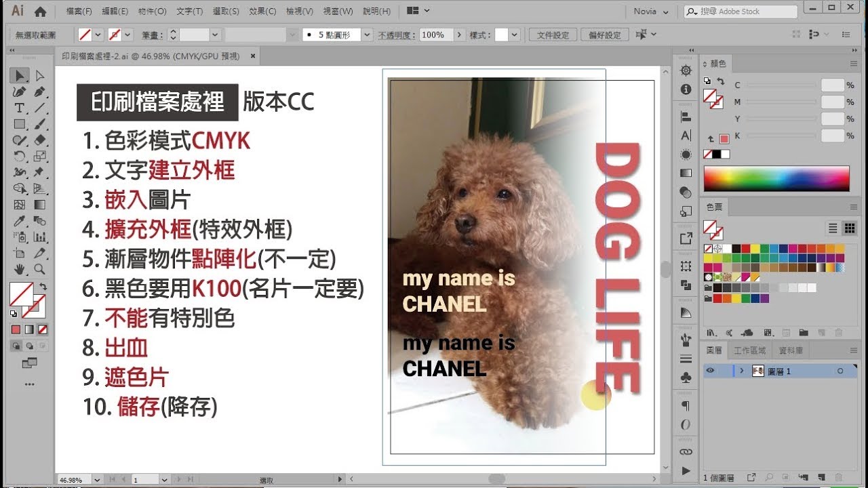Set fill mode to Color in toolbox
Screen dimensions: 868x488
[16, 329]
